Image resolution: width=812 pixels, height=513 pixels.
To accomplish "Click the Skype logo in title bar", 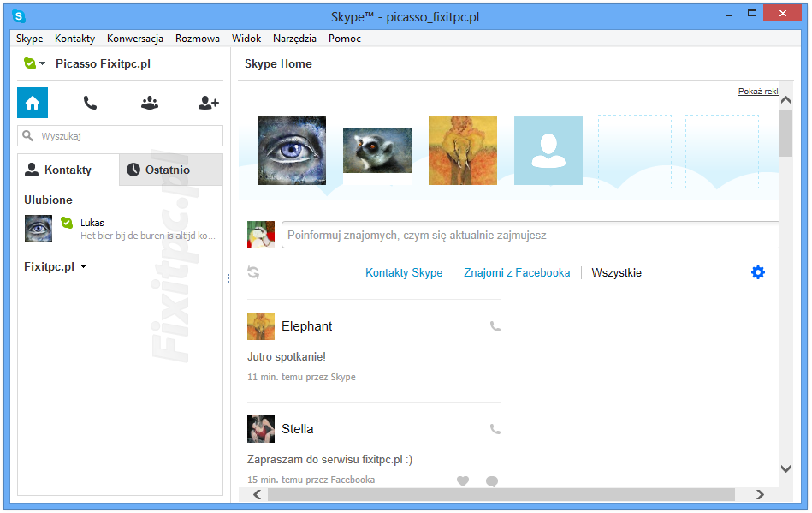I will click(x=19, y=16).
